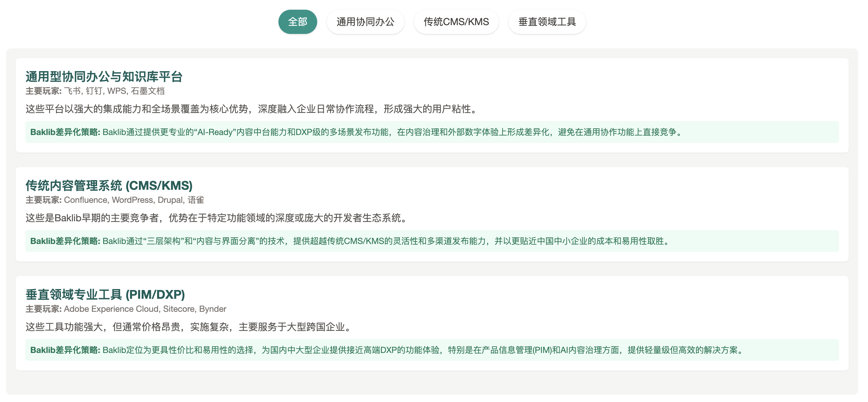
Task: Click the Confluence, WordPress, Drupal players line
Action: 134,200
